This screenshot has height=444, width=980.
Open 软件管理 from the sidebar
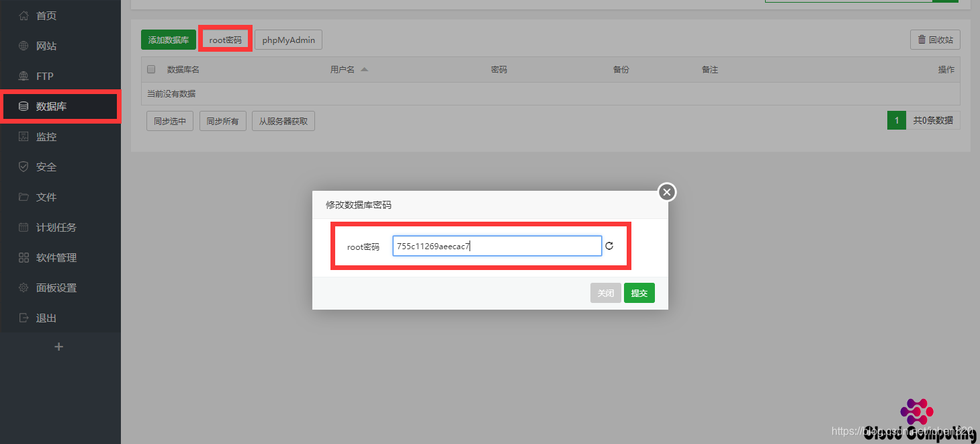point(60,257)
